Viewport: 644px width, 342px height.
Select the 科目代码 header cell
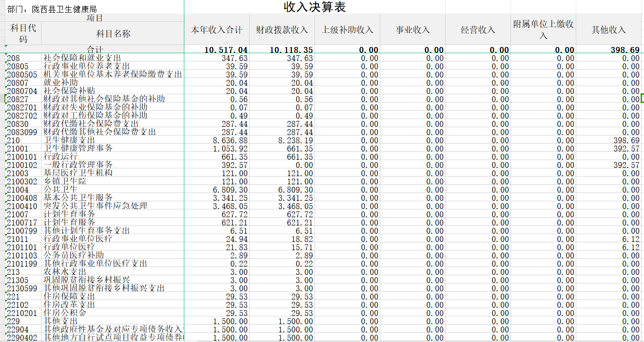[x=23, y=33]
